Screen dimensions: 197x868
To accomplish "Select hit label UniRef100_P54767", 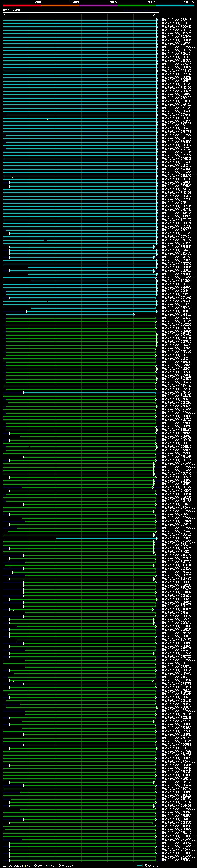I will [177, 189].
